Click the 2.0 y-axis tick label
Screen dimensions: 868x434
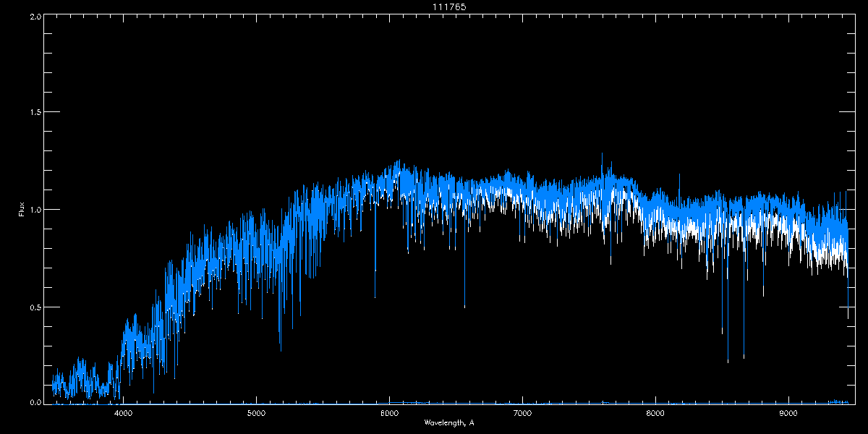pos(33,16)
